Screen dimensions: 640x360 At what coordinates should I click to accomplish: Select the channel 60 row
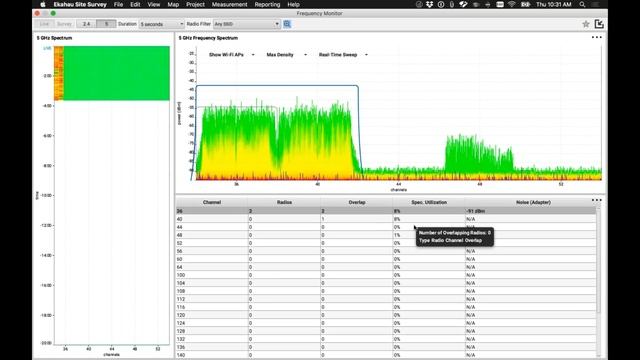coord(386,259)
